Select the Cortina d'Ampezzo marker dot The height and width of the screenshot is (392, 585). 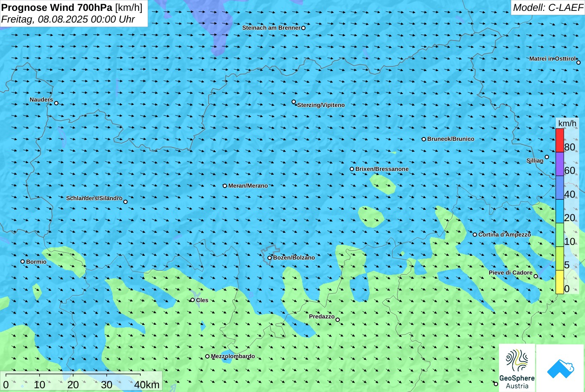tap(475, 234)
